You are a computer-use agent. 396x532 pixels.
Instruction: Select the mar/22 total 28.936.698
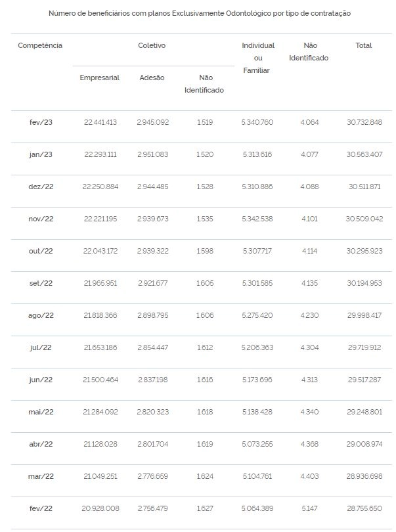(364, 476)
